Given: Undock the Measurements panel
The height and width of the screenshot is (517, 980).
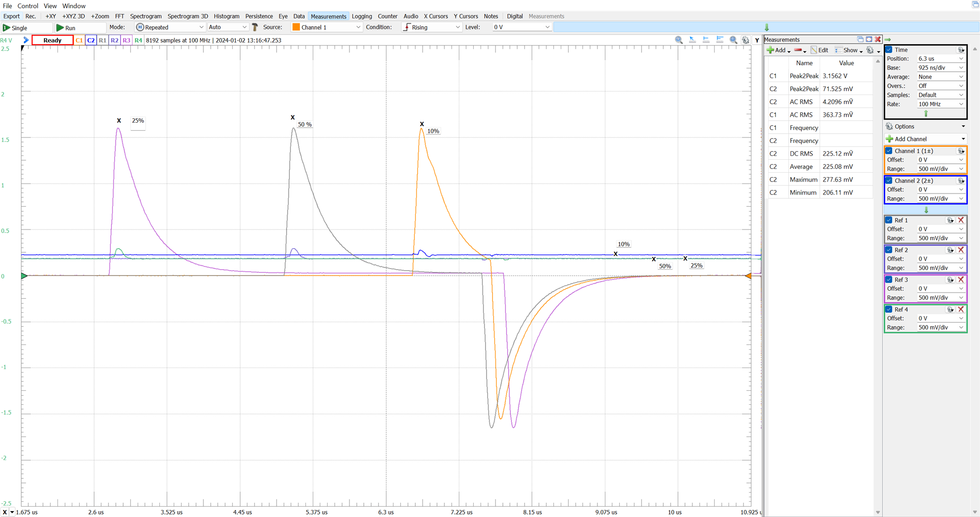Looking at the screenshot, I should click(x=860, y=39).
